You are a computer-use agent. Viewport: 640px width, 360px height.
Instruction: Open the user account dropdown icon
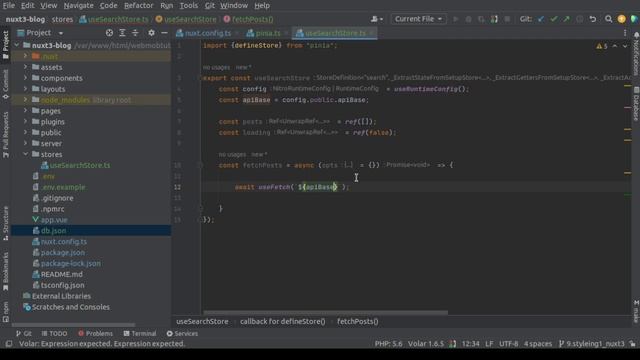pyautogui.click(x=377, y=19)
